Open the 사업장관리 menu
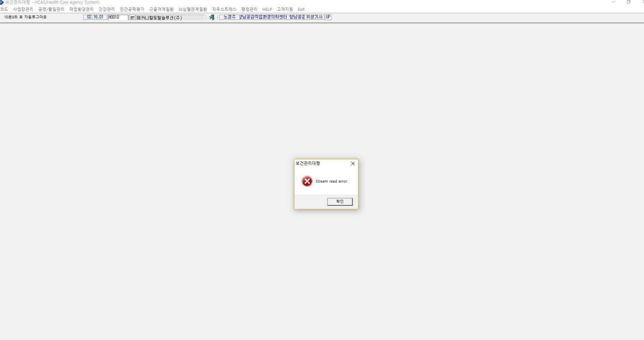The image size is (644, 340). (x=23, y=10)
